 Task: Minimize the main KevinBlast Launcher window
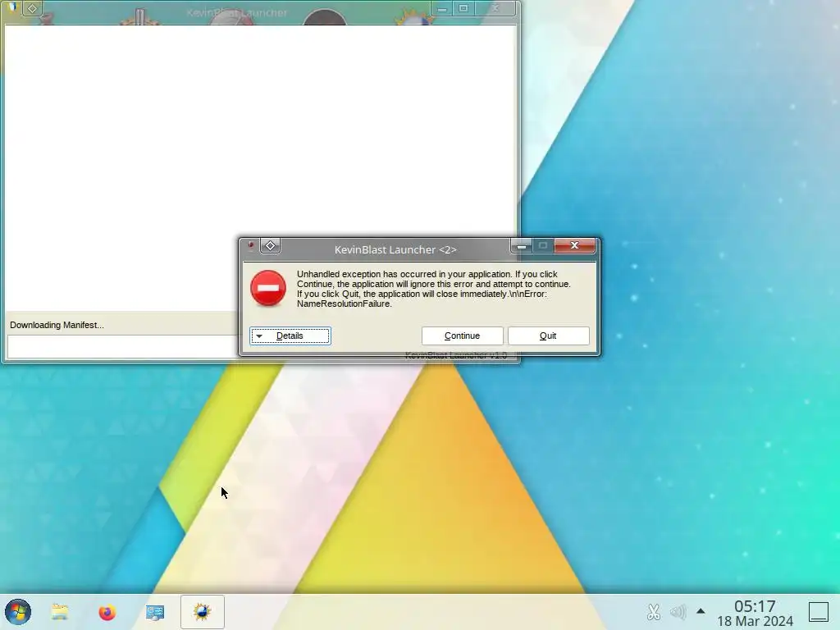(x=442, y=8)
